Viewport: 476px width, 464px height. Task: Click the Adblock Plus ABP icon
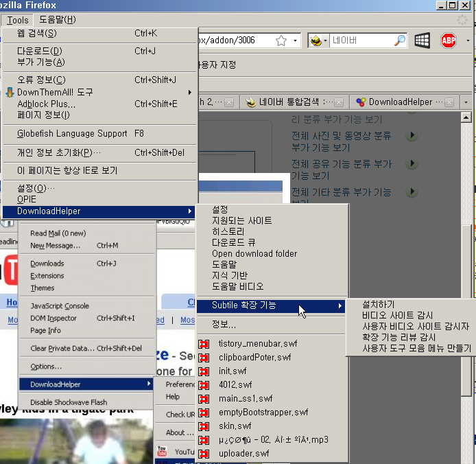pos(449,40)
